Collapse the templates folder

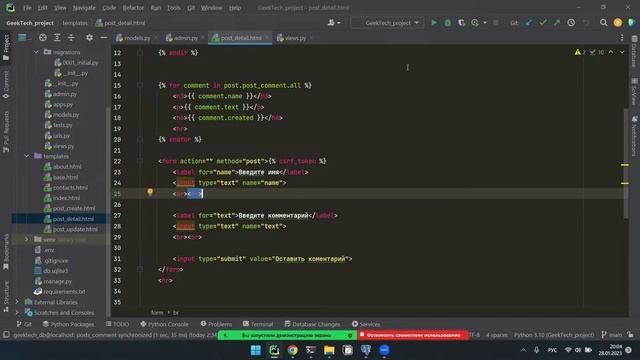click(x=27, y=156)
